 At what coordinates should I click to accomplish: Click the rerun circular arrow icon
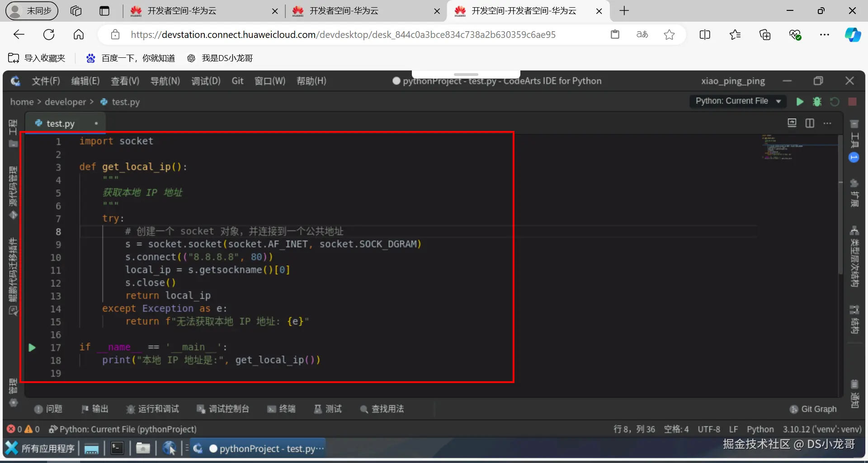(835, 102)
